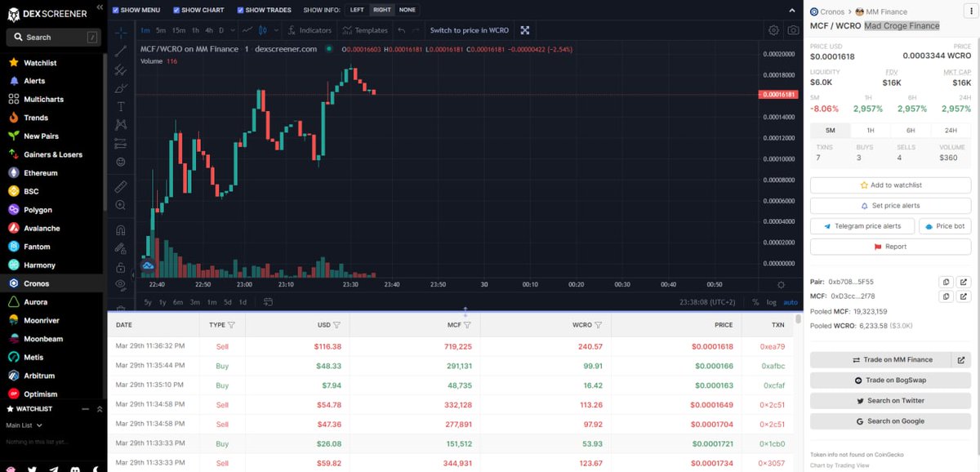Click the Report button
Screen dimensions: 980x472
(890, 247)
